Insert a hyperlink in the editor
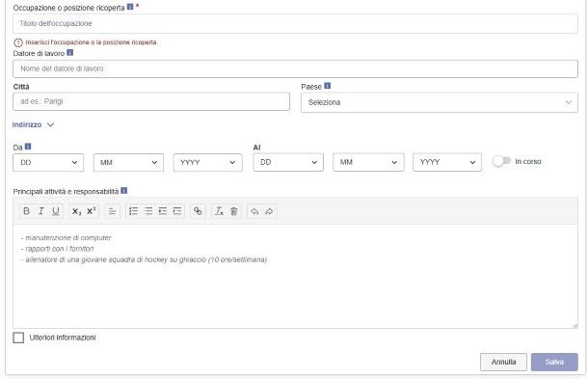588x379 pixels. pos(198,211)
